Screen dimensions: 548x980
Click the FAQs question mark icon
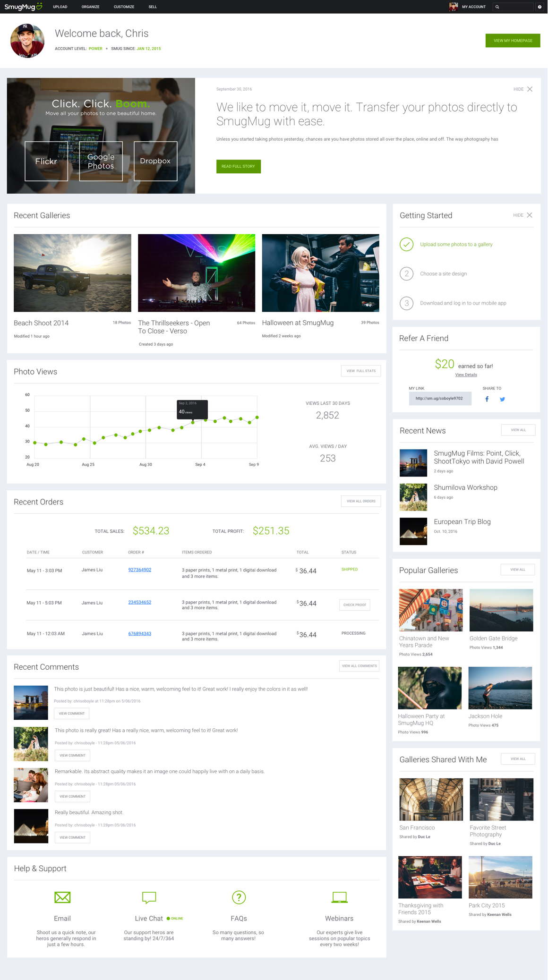(239, 897)
